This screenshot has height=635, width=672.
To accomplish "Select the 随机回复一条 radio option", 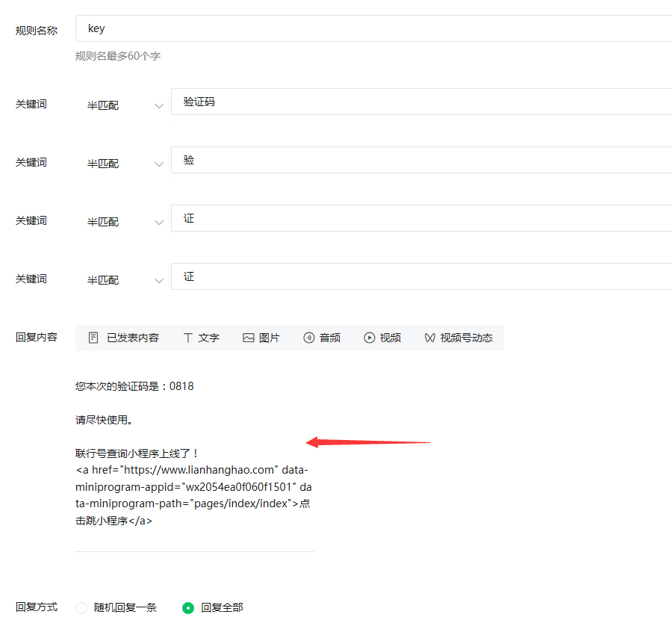I will tap(81, 608).
